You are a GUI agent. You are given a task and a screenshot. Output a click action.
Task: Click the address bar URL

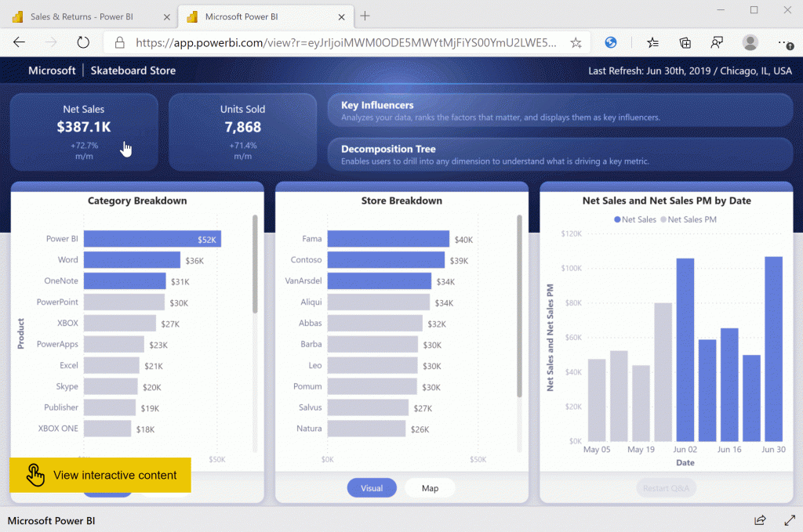tap(346, 43)
